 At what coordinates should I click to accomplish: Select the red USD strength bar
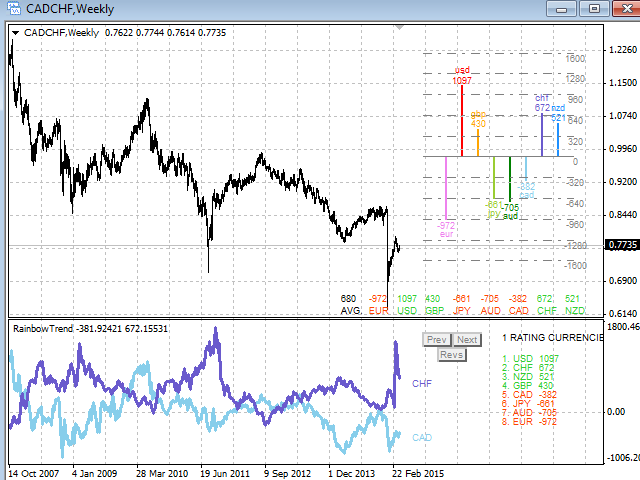point(462,121)
